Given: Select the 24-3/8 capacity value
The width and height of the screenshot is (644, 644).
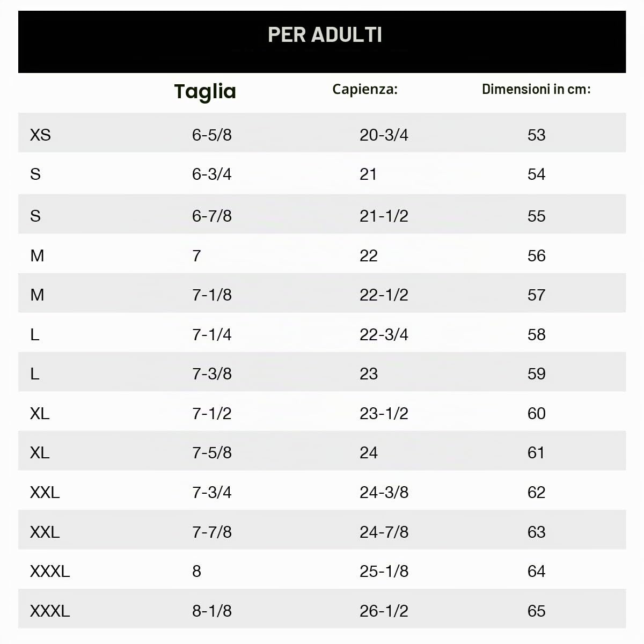Looking at the screenshot, I should tap(384, 492).
